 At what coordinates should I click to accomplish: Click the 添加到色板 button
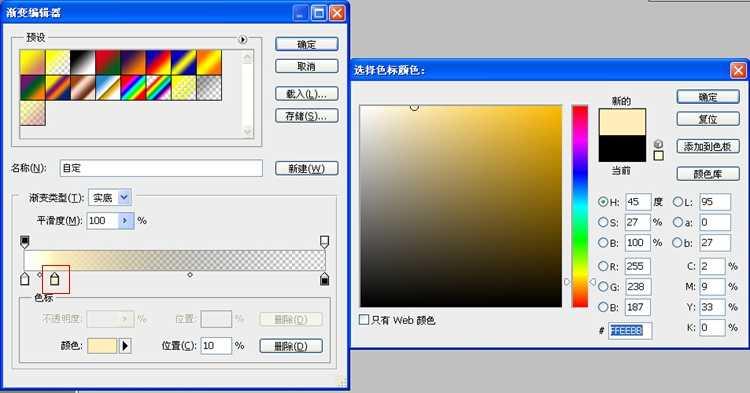tap(708, 147)
